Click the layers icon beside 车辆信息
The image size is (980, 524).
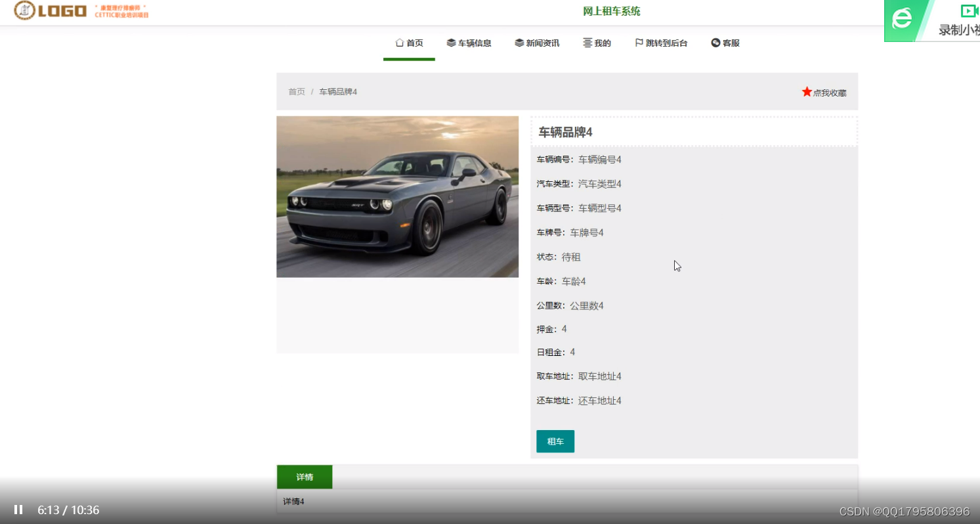[x=451, y=43]
